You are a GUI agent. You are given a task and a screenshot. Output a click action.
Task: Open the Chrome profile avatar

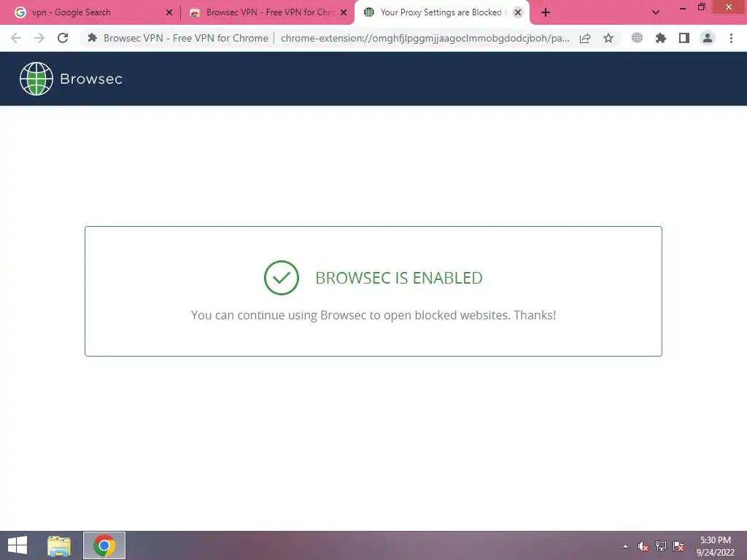(x=708, y=38)
